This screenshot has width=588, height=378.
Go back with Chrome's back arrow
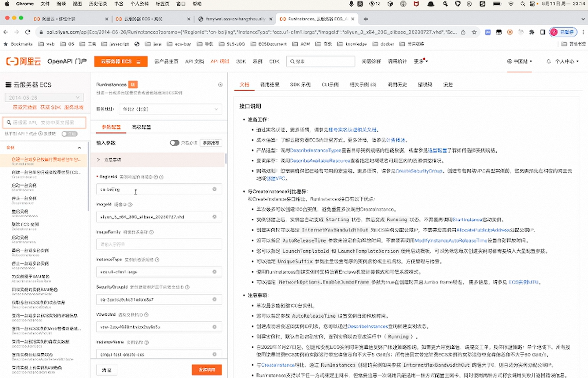[5, 32]
